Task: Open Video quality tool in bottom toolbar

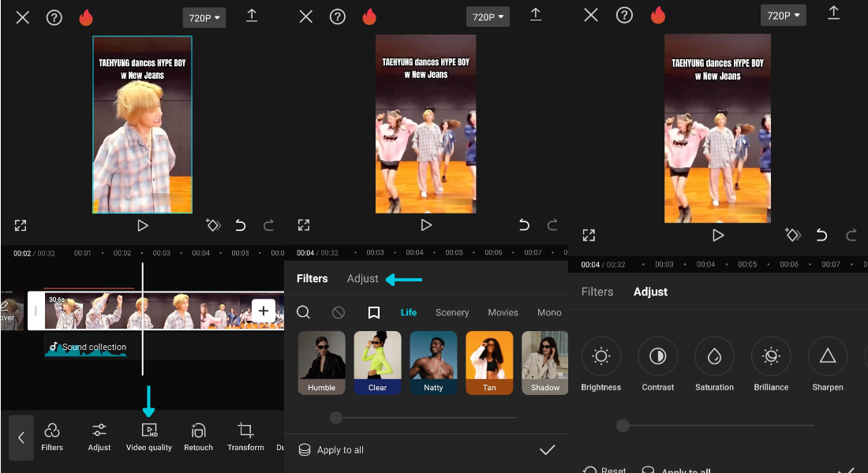Action: tap(149, 437)
